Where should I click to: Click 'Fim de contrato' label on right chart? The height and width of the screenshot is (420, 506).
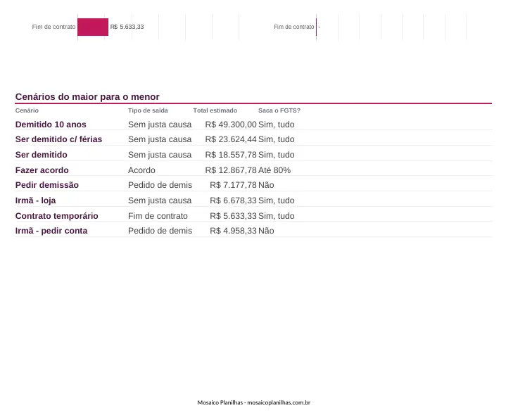(x=294, y=27)
